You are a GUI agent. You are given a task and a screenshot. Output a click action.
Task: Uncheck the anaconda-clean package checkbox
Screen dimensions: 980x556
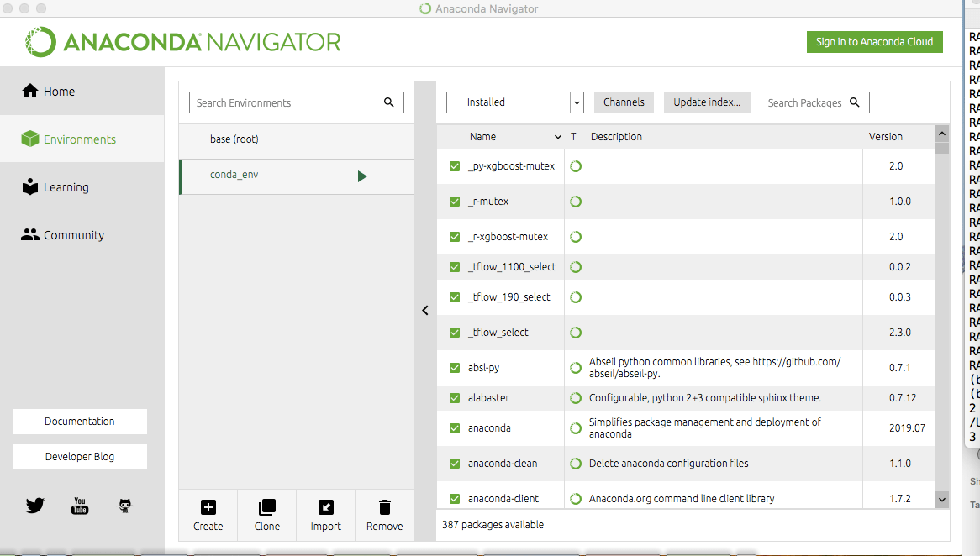pos(455,464)
